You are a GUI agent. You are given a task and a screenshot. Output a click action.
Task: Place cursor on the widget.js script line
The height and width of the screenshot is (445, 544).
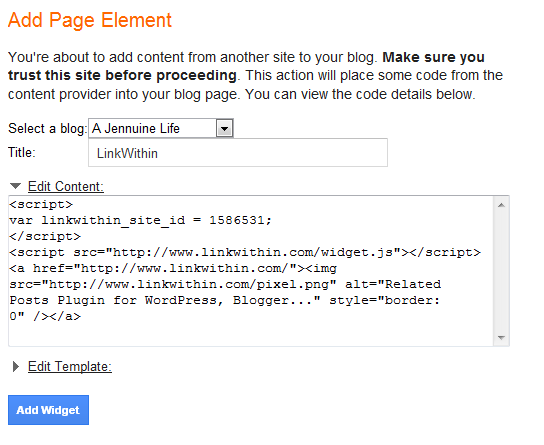245,252
